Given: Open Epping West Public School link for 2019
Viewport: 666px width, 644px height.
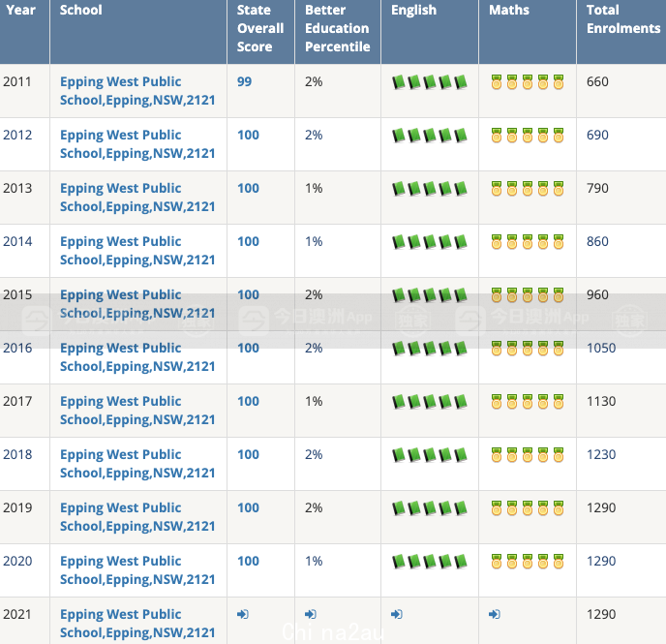Looking at the screenshot, I should (x=137, y=517).
